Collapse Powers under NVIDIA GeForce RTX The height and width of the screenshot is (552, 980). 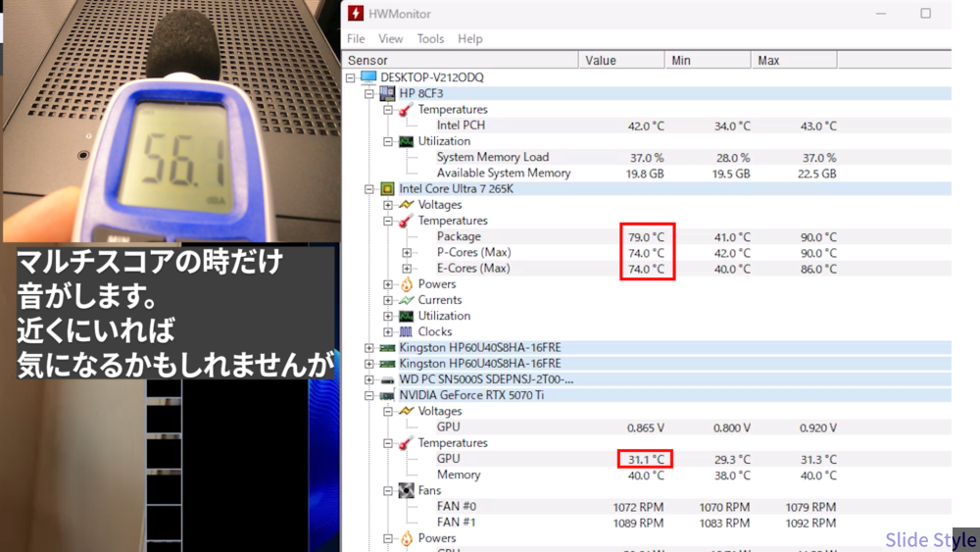pyautogui.click(x=388, y=538)
